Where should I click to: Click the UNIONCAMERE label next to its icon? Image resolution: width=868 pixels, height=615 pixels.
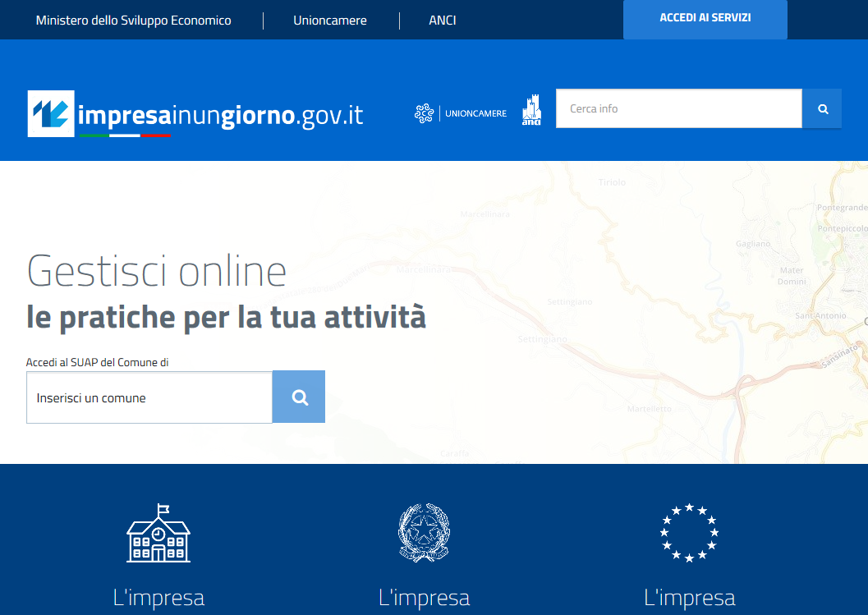point(476,112)
